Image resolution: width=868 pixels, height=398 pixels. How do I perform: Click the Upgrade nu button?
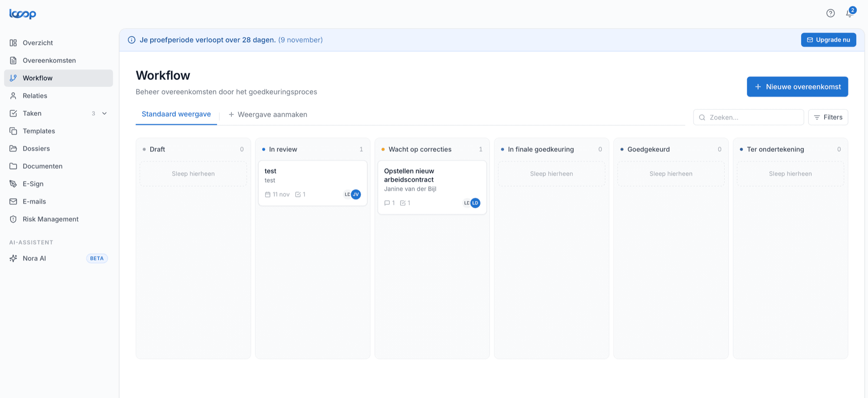829,40
